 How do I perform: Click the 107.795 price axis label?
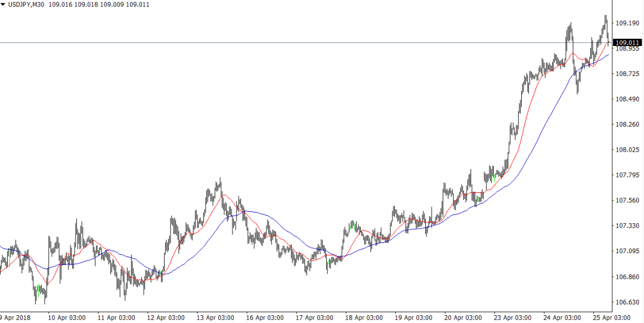[627, 176]
